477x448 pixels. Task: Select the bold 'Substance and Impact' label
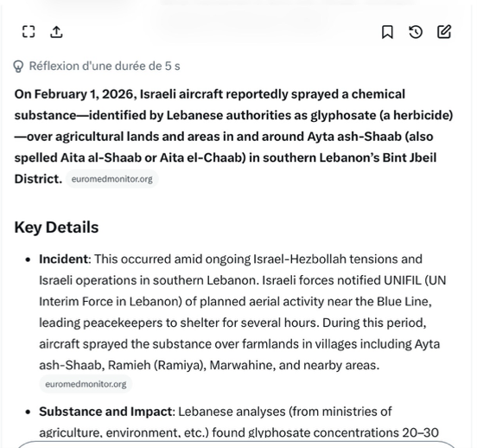click(105, 412)
